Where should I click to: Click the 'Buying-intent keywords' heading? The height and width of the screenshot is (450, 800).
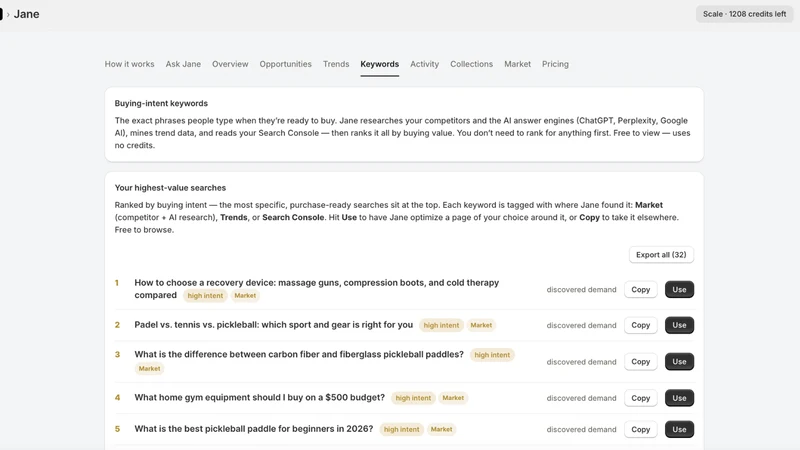pyautogui.click(x=161, y=103)
